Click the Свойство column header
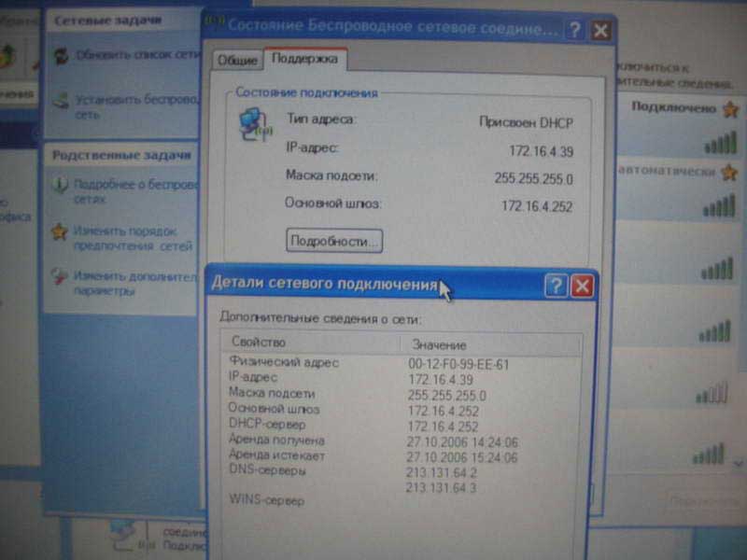The width and height of the screenshot is (747, 560). [x=310, y=342]
